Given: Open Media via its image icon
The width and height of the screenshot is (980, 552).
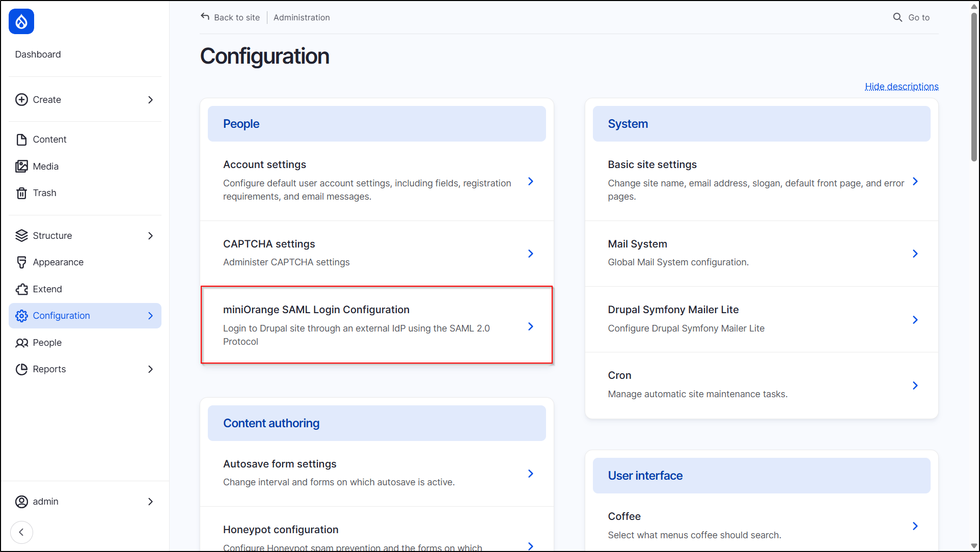Looking at the screenshot, I should click(21, 166).
